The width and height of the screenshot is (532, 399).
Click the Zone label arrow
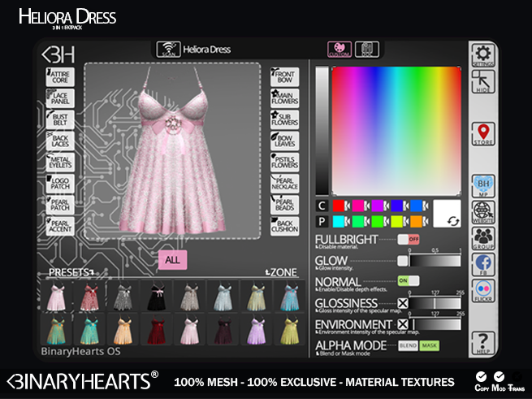(267, 272)
